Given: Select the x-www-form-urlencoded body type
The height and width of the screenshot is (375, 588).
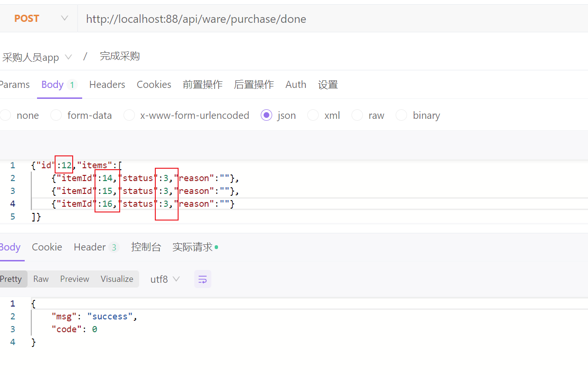Looking at the screenshot, I should click(x=186, y=115).
